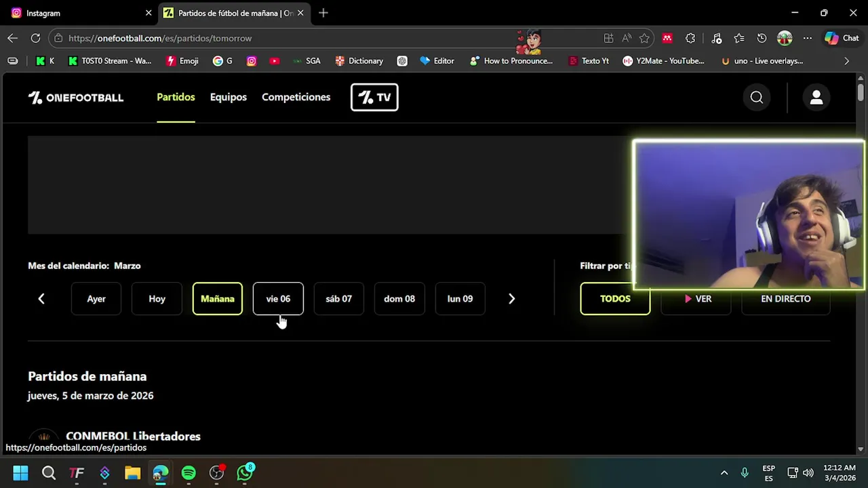Open the Y2Mate YouTube bookmark
Viewport: 868px width, 488px height.
coord(664,61)
